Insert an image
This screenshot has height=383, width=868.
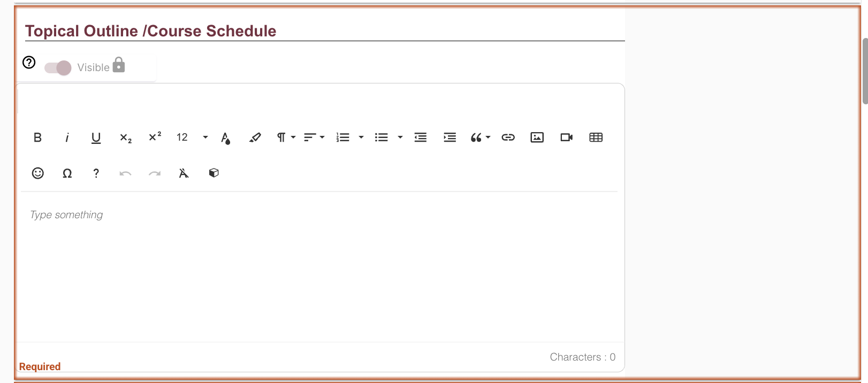coord(537,137)
